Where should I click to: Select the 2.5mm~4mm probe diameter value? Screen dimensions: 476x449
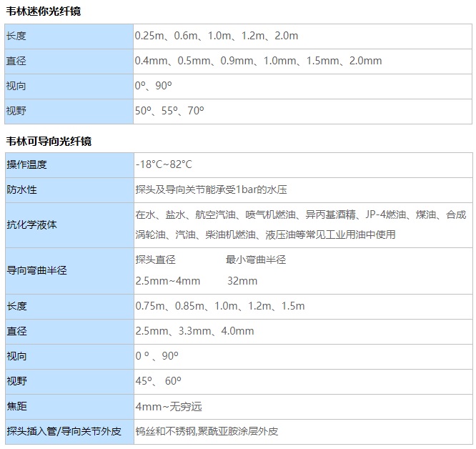[168, 281]
